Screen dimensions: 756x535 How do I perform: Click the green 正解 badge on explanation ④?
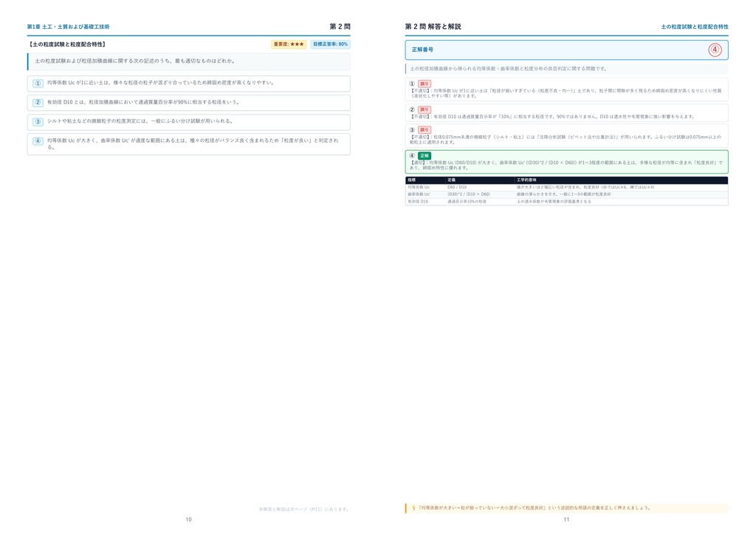425,156
